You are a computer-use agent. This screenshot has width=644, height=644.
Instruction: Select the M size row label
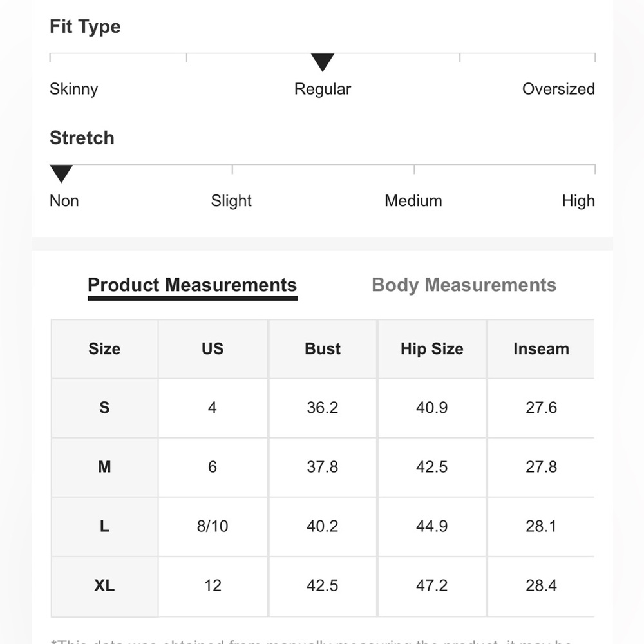[x=104, y=467]
